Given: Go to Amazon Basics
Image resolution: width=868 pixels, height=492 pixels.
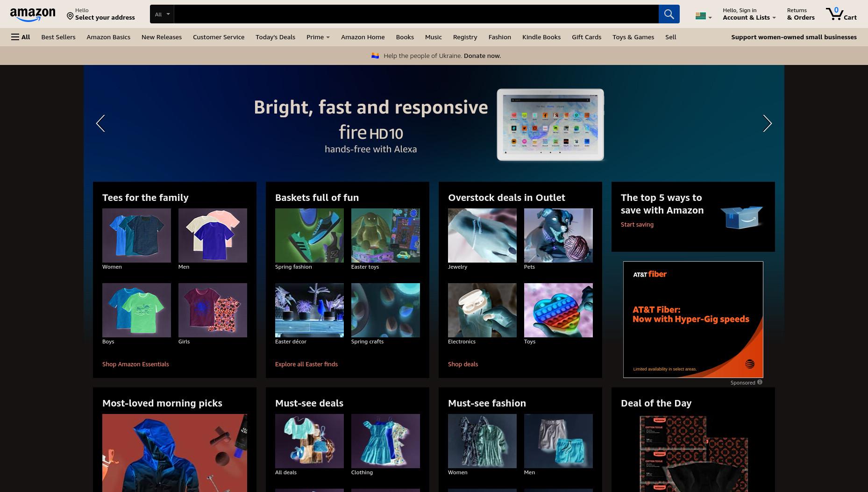Looking at the screenshot, I should [x=108, y=37].
